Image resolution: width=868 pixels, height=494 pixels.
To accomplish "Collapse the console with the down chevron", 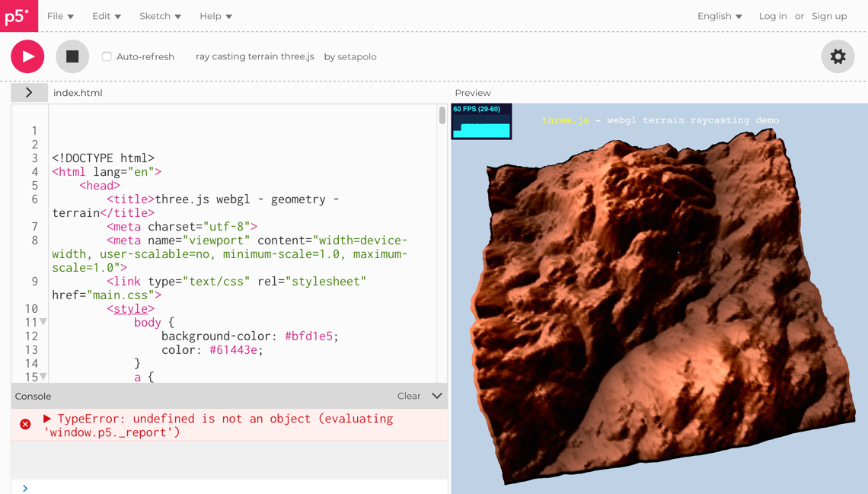I will tap(437, 396).
